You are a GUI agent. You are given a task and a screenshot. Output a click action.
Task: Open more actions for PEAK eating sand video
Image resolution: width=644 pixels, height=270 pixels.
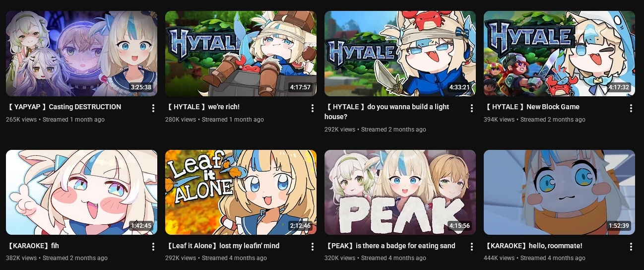472,247
